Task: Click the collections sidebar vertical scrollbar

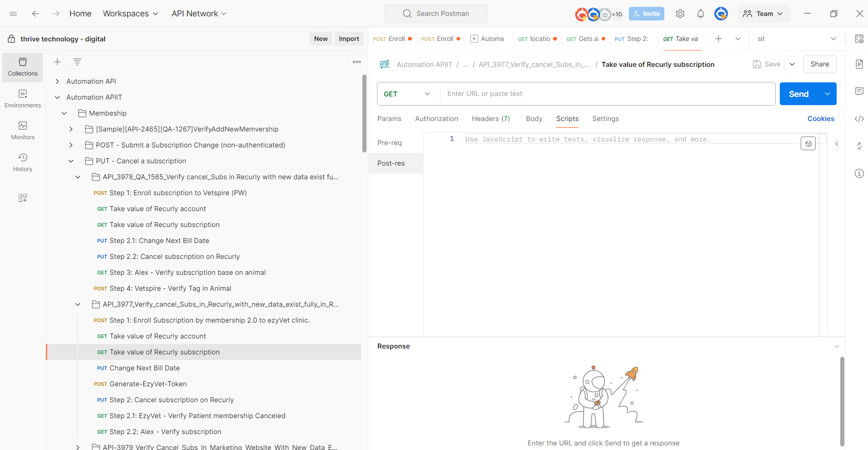Action: (x=364, y=114)
